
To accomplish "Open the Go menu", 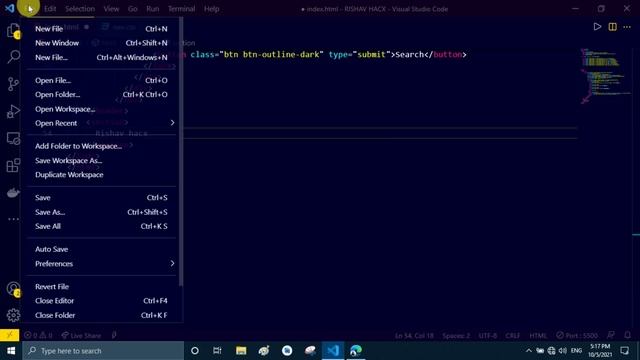I will pyautogui.click(x=133, y=9).
